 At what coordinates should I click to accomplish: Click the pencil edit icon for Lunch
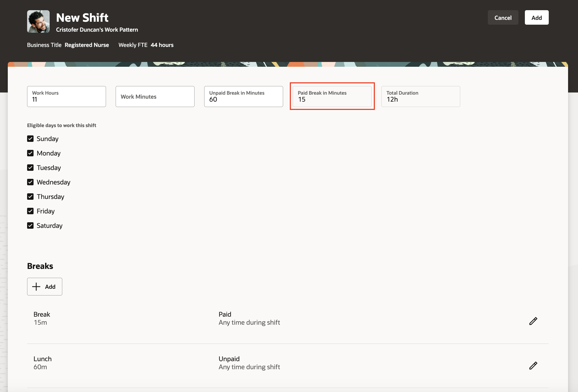[x=533, y=365]
